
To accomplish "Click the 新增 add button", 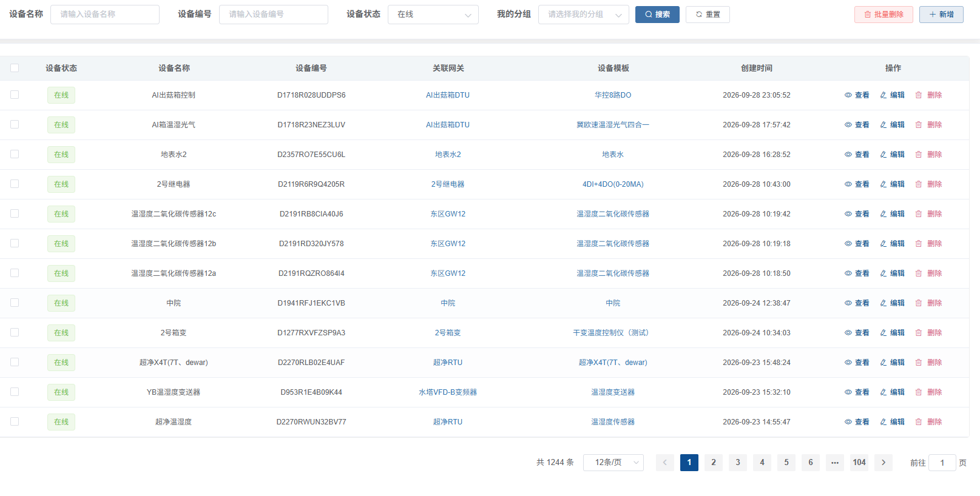I will point(941,15).
